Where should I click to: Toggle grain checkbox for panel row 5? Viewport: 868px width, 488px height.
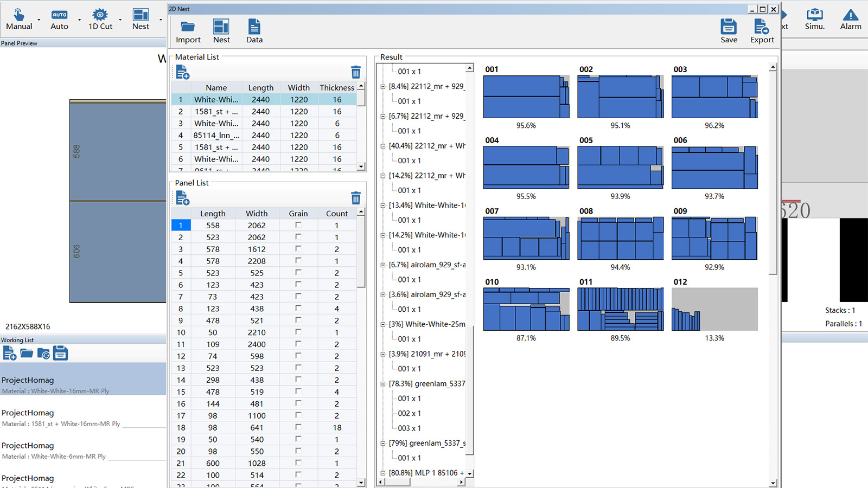point(298,273)
